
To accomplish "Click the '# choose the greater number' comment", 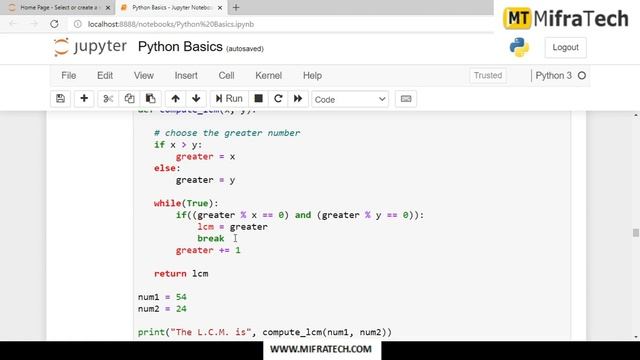I will 227,133.
